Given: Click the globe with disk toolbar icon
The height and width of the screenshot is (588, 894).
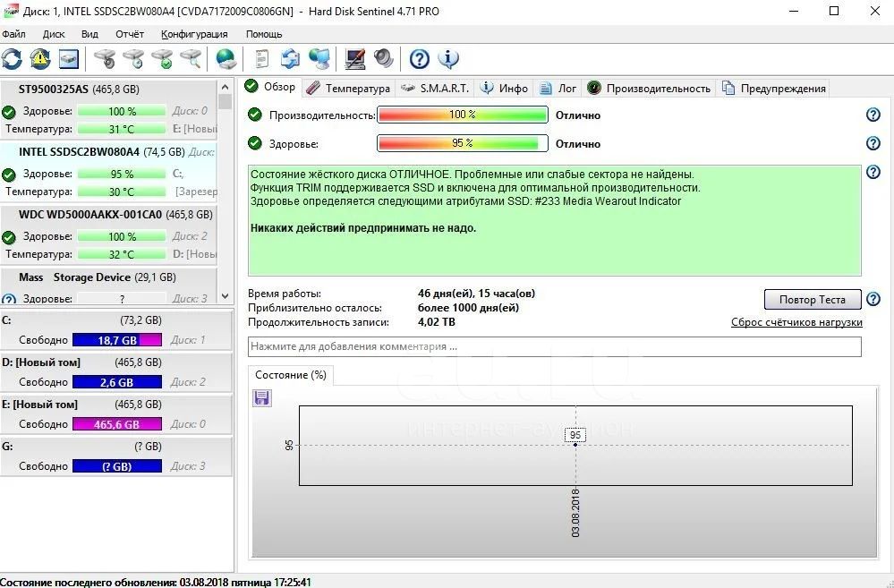Looking at the screenshot, I should (x=226, y=59).
